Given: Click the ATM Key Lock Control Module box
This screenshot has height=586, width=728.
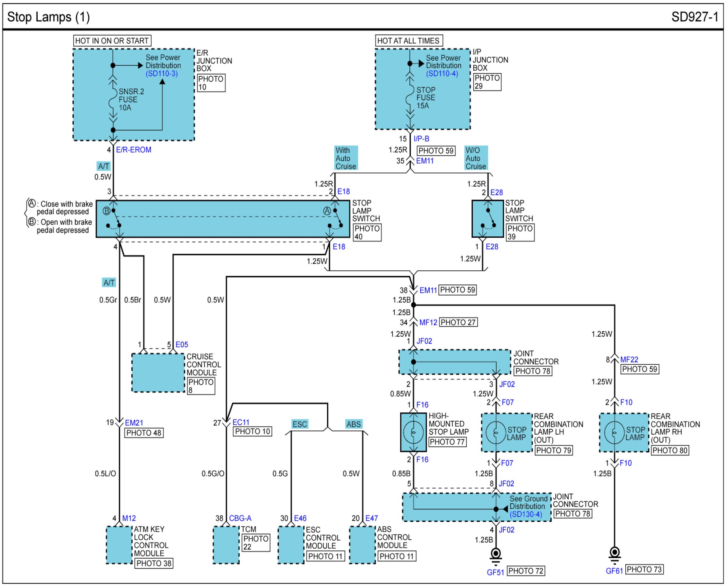Looking at the screenshot, I should 119,545.
